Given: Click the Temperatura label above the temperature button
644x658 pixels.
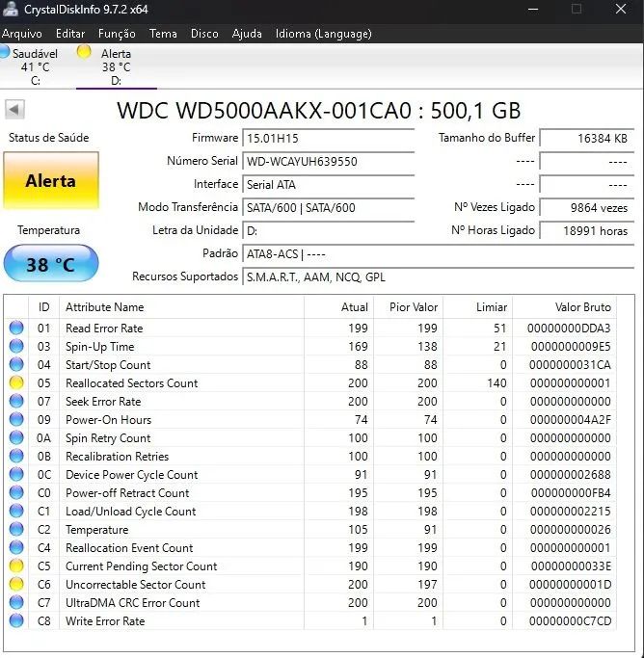Looking at the screenshot, I should tap(49, 230).
